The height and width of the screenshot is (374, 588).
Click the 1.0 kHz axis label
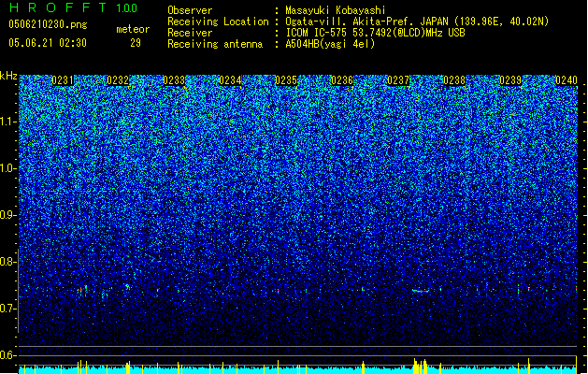8,168
